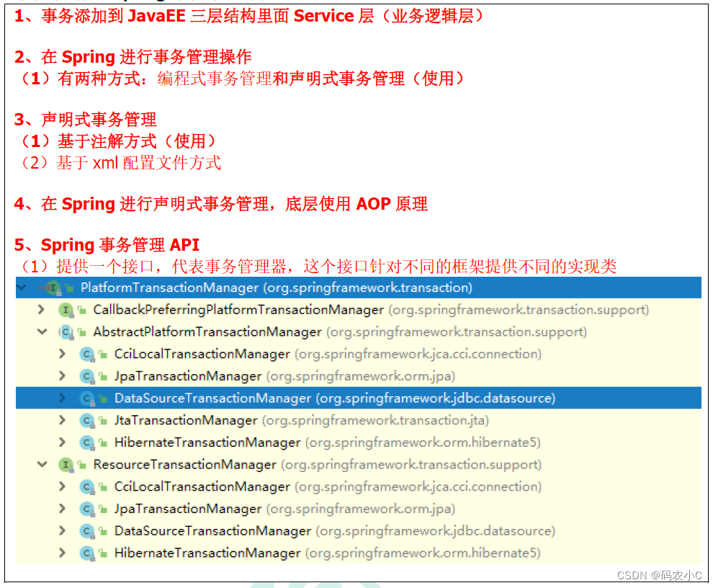
Task: Expand CciLocalTransactionManager under AbstractPlatformTransactionManager
Action: point(62,354)
